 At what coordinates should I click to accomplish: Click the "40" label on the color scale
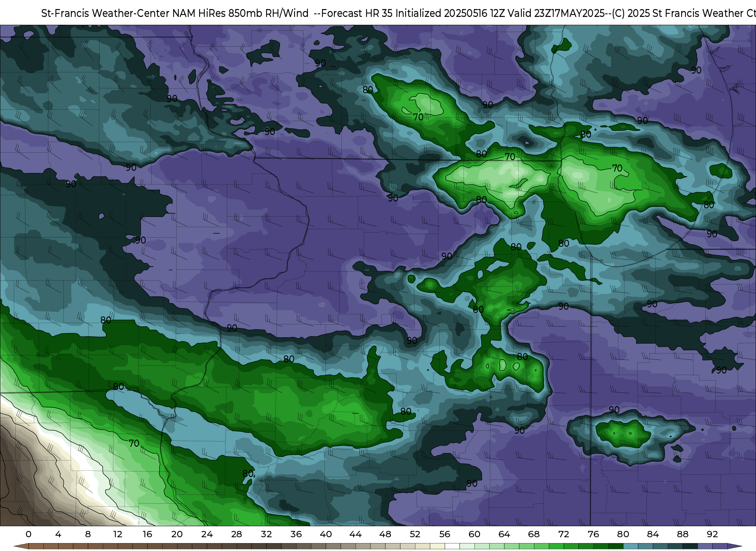coord(326,534)
